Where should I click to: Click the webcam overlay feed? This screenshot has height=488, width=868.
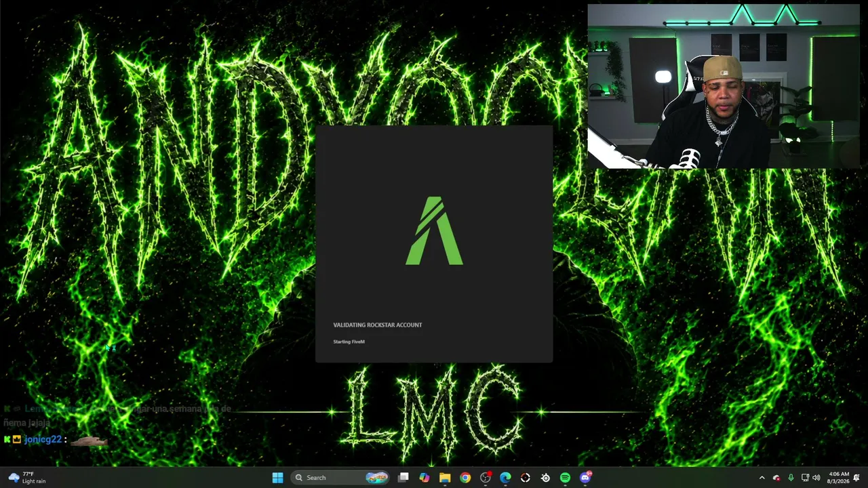coord(724,86)
